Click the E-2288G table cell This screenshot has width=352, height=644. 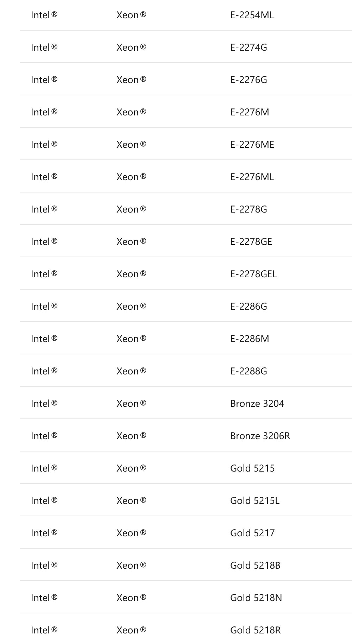(x=249, y=371)
